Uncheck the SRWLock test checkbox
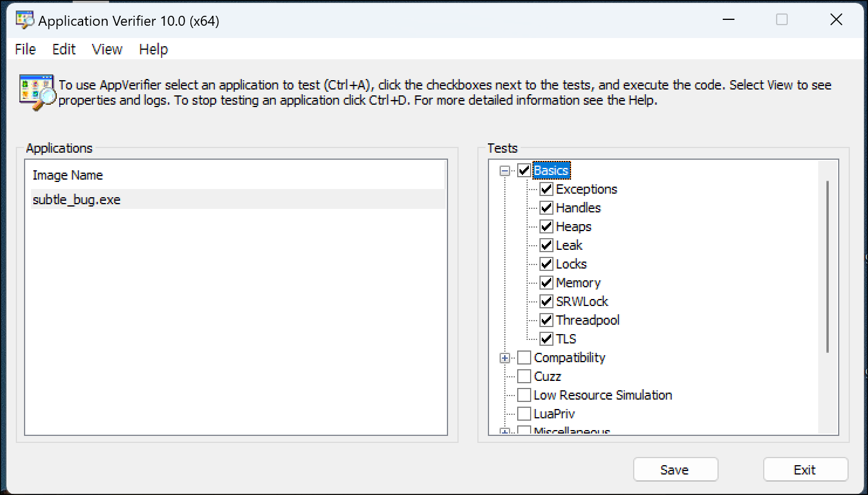The width and height of the screenshot is (868, 495). tap(546, 301)
